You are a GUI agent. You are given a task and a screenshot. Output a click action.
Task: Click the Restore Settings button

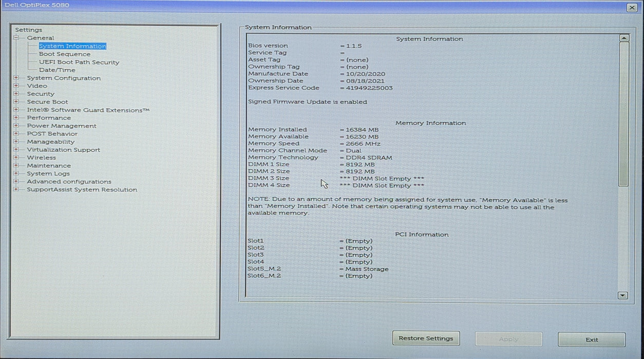[x=426, y=338]
